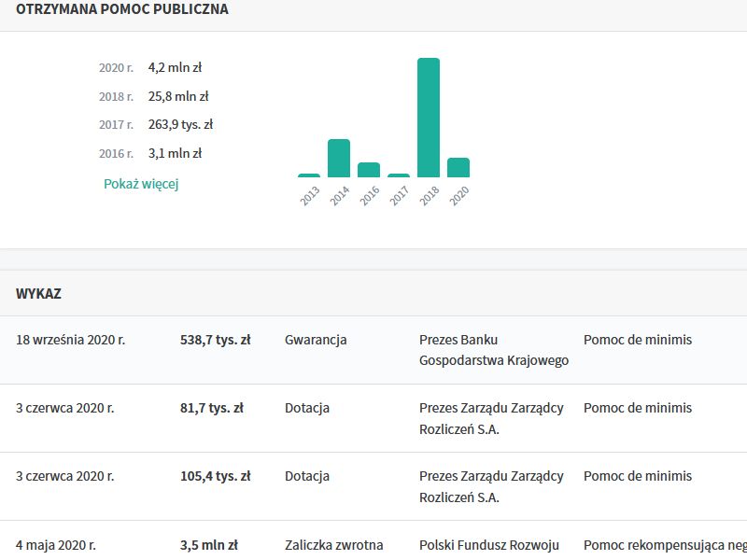747x560 pixels.
Task: Click the 2018 bar in chart
Action: click(429, 118)
